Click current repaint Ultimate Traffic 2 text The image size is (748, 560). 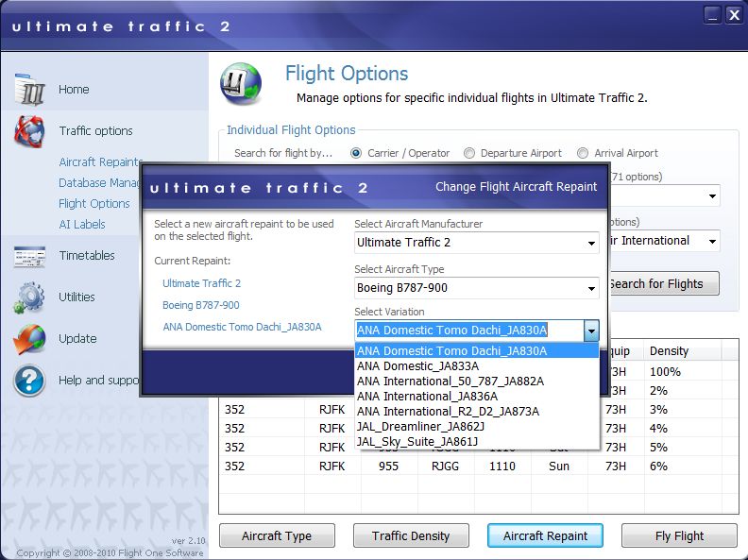pos(201,283)
